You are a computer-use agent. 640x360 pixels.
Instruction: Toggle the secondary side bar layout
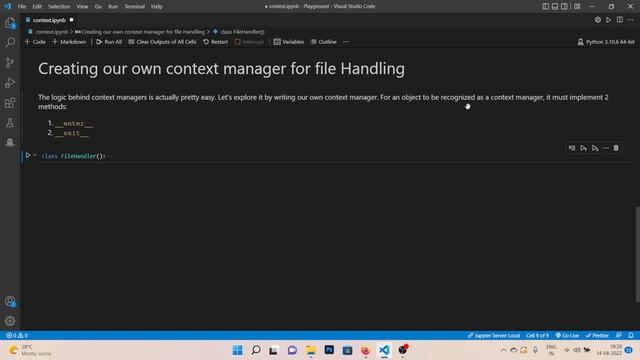tap(564, 7)
